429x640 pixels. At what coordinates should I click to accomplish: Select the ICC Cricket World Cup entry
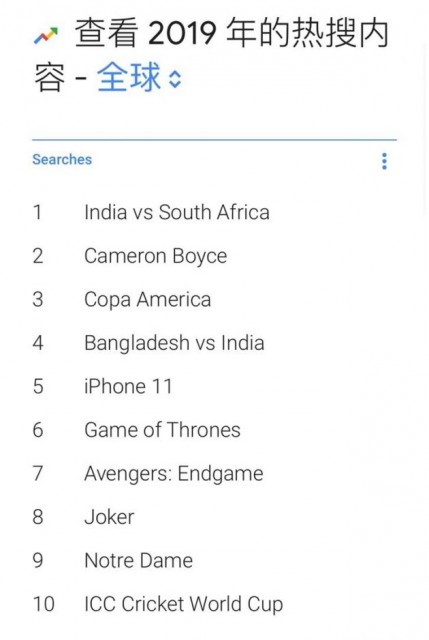tap(183, 604)
